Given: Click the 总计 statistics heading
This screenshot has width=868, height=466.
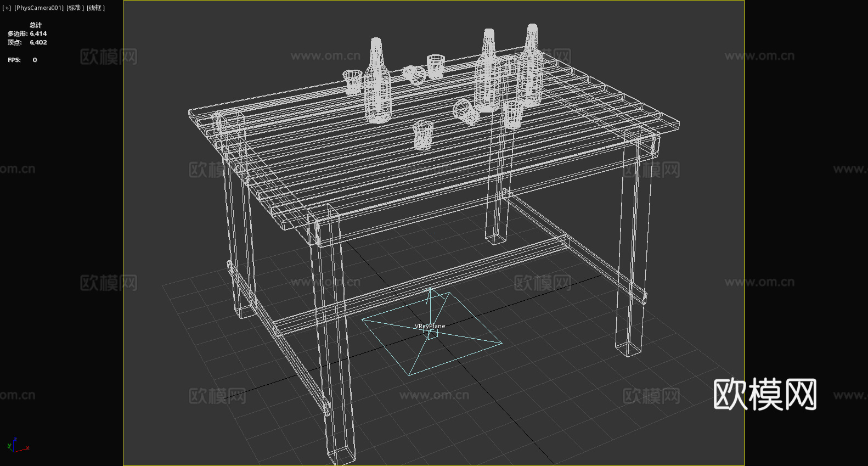Looking at the screenshot, I should tap(36, 25).
